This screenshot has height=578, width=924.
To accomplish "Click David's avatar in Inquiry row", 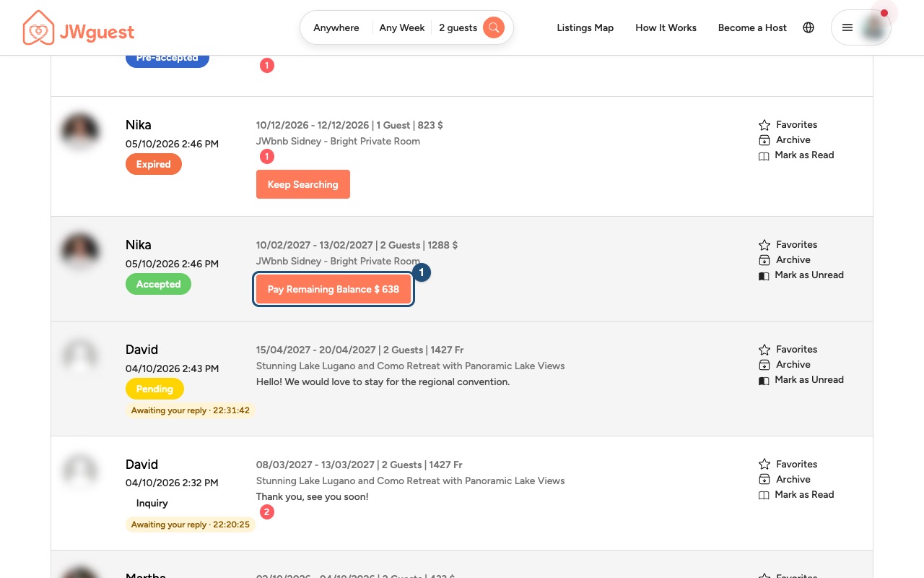I will click(80, 470).
